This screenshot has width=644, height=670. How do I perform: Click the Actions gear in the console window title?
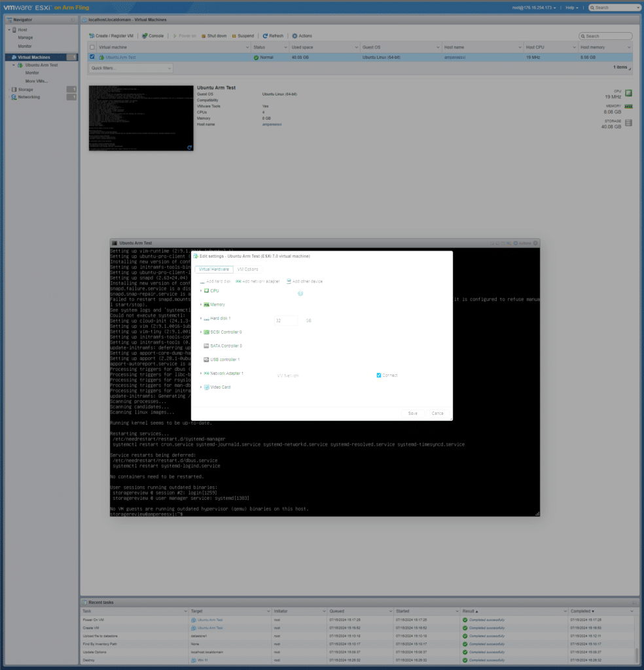pos(522,243)
